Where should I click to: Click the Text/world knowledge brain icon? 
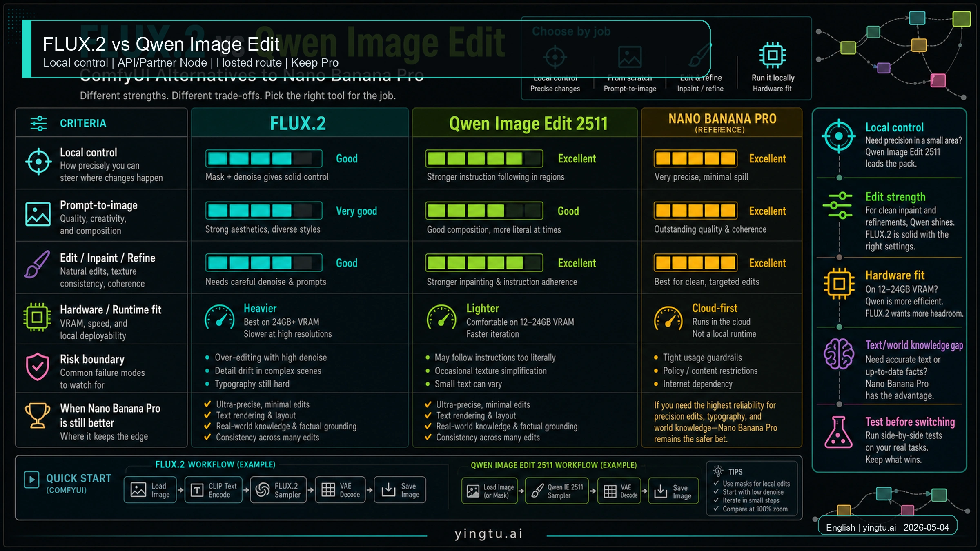click(x=839, y=354)
